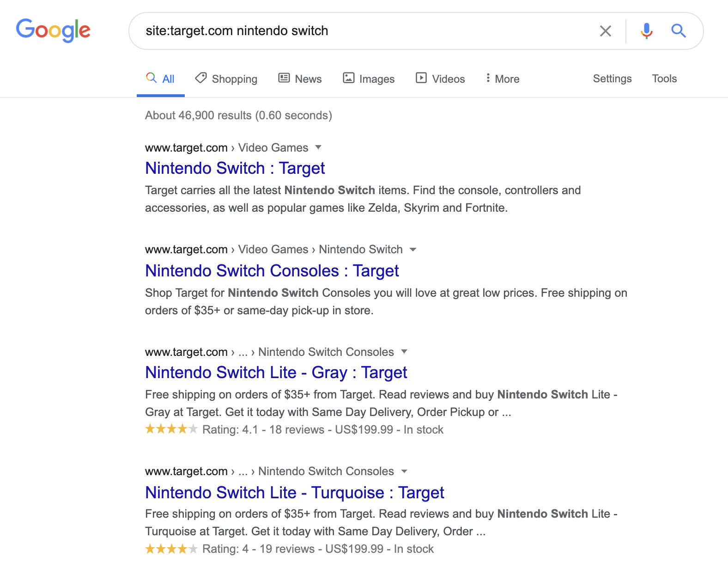Open dropdown arrow for Switch Lite Turquoise result
Screen dimensions: 728x575
[x=404, y=471]
